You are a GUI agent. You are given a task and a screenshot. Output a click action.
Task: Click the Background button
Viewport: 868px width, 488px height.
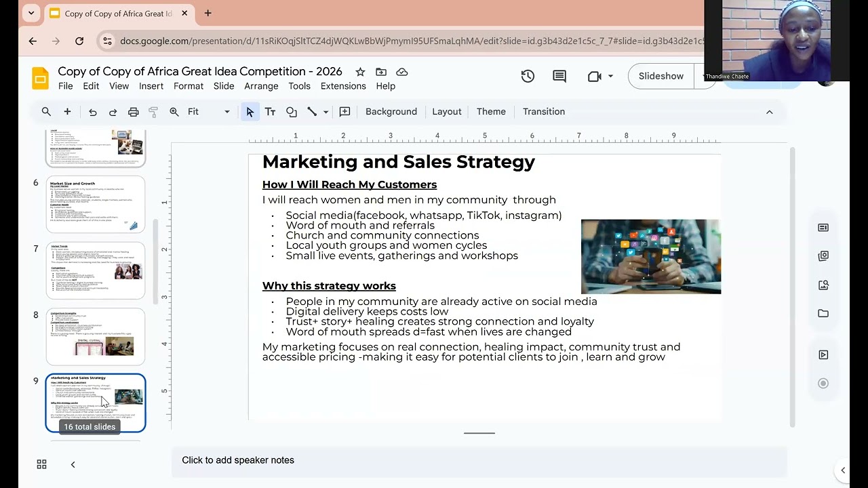(x=391, y=112)
